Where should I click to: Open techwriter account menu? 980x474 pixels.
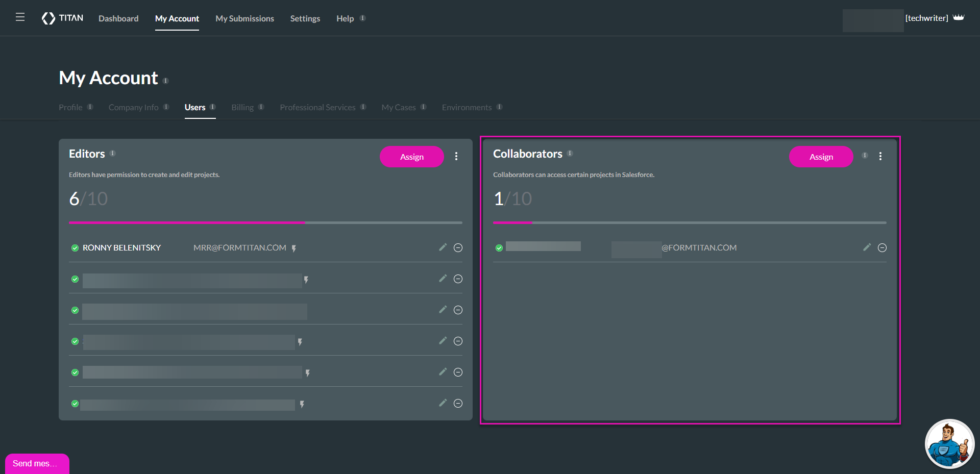[x=926, y=18]
